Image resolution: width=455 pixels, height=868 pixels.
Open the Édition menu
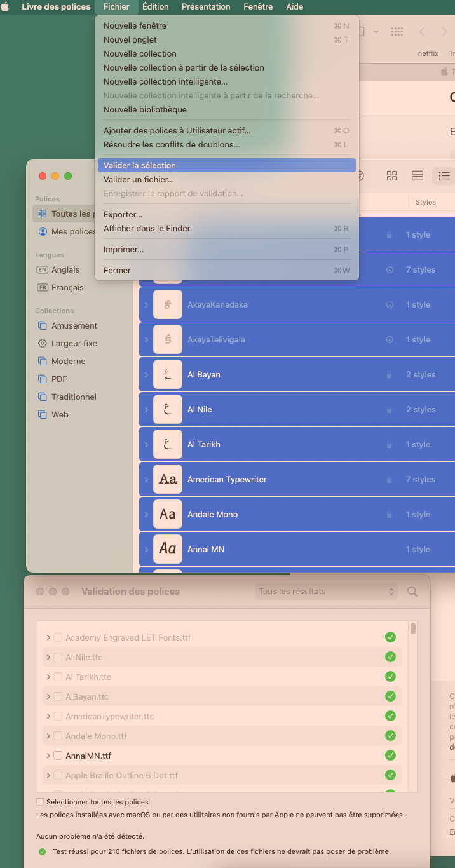pos(156,7)
